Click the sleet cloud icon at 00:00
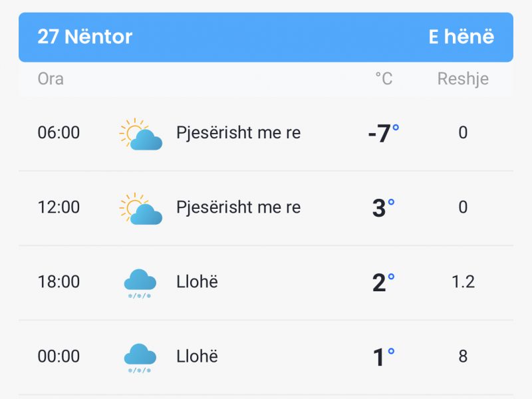The width and height of the screenshot is (532, 399). point(140,358)
